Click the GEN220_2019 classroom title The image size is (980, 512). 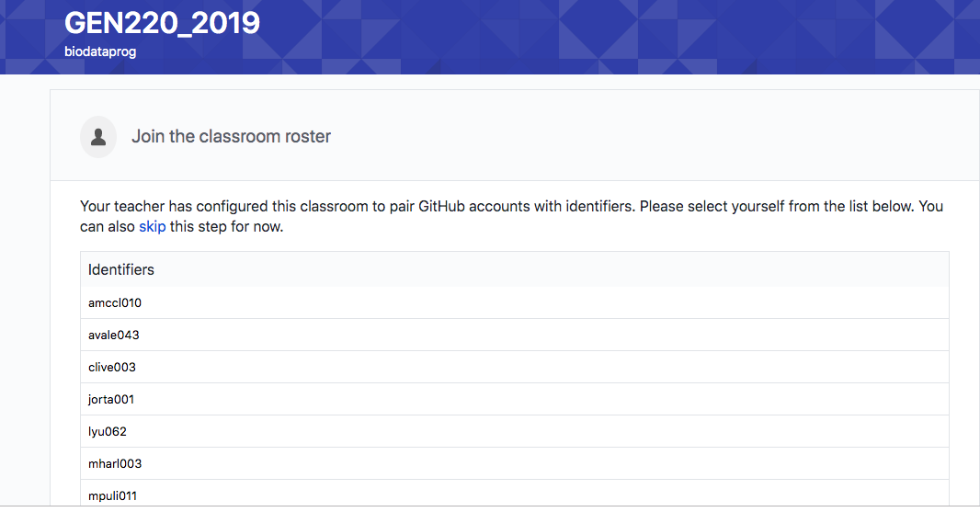tap(162, 23)
